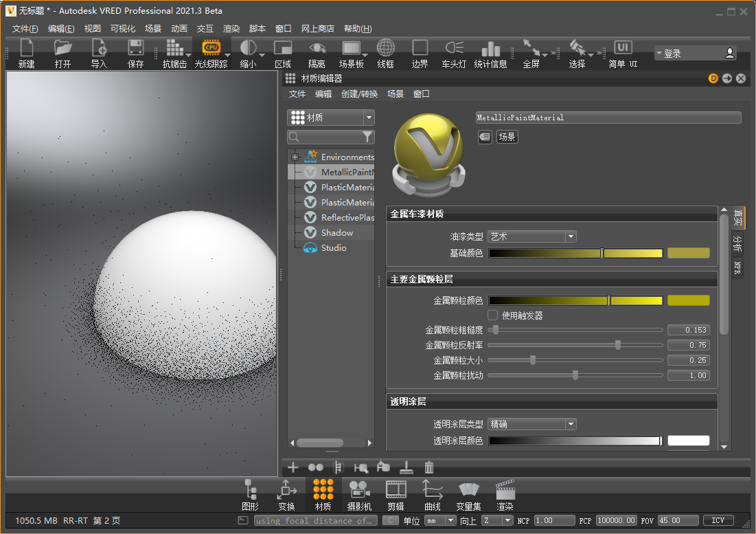This screenshot has width=756, height=534.
Task: Switch to the 分析 side tab
Action: click(x=737, y=243)
